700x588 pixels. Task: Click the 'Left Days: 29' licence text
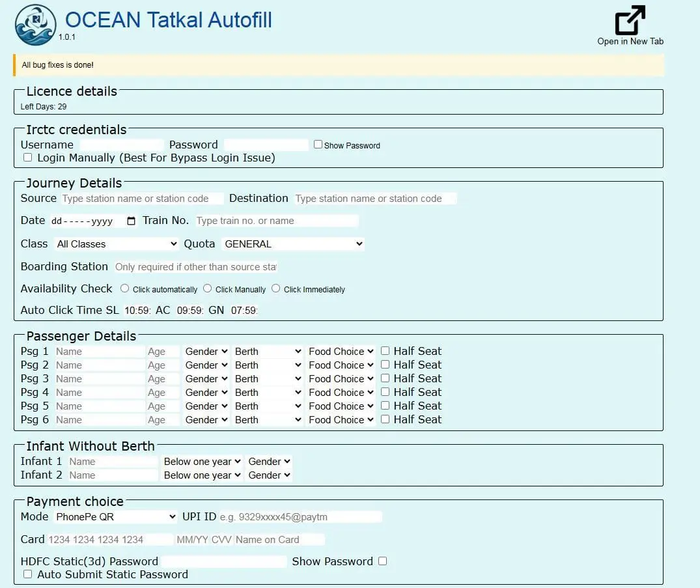pos(44,106)
